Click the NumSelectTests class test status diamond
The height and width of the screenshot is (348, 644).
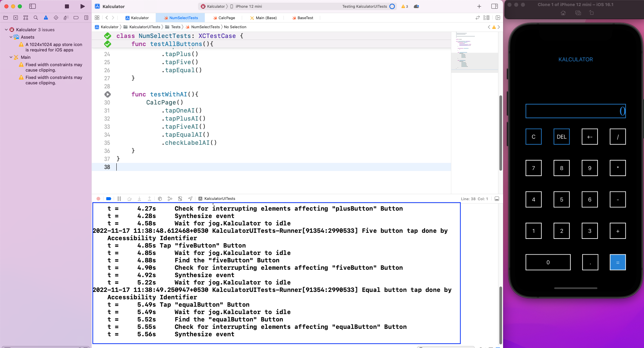pyautogui.click(x=108, y=36)
